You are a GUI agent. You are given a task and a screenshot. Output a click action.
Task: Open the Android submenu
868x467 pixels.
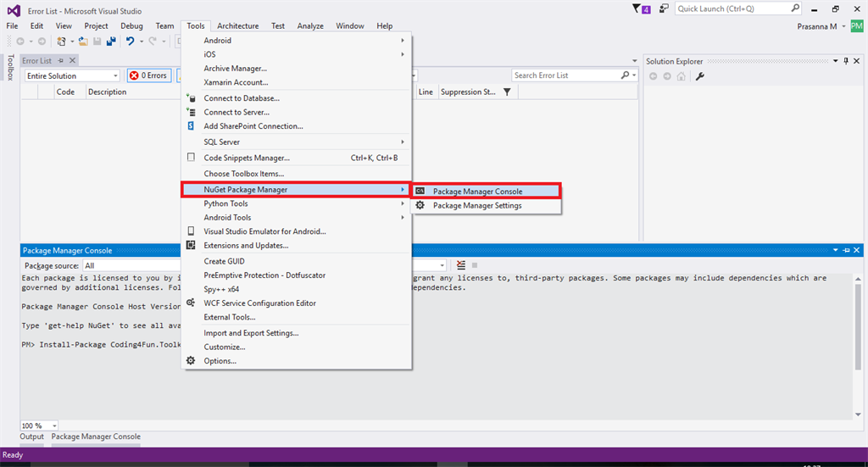tap(297, 41)
